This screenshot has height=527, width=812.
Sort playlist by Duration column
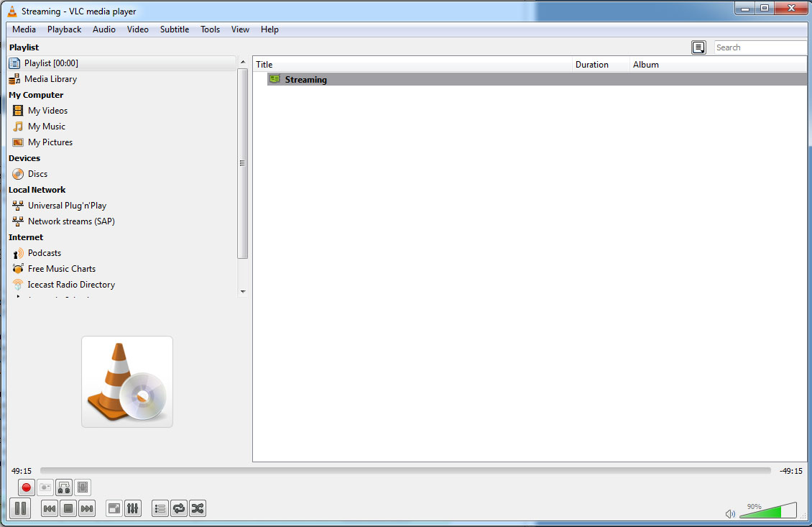pyautogui.click(x=601, y=64)
